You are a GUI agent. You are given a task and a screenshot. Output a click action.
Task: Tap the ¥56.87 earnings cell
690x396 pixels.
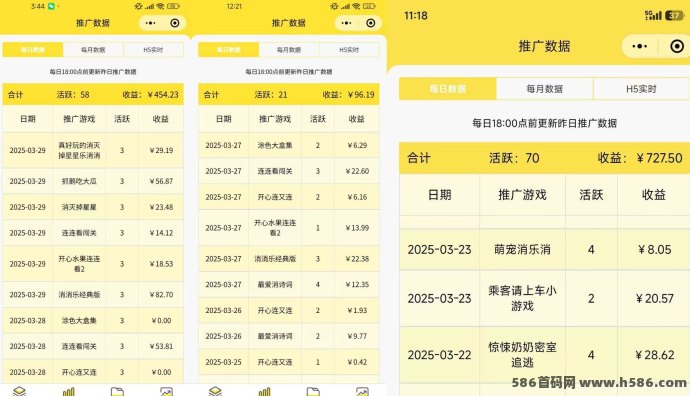(x=161, y=181)
